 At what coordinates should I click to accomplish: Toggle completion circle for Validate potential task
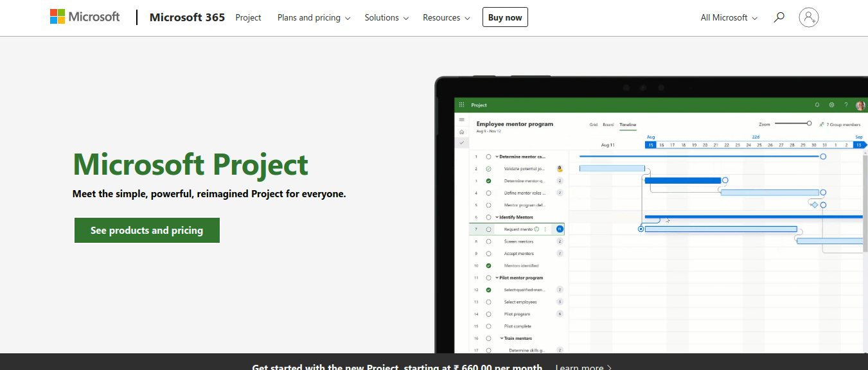[x=489, y=169]
